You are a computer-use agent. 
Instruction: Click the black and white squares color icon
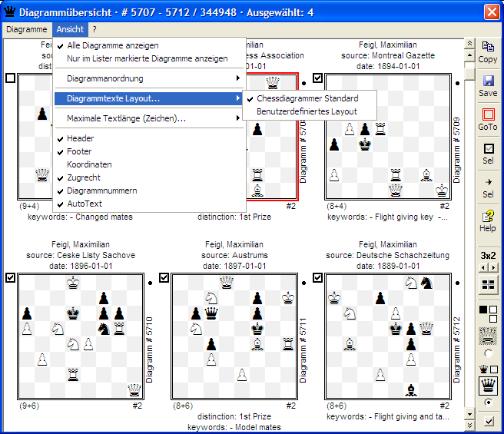tap(487, 313)
